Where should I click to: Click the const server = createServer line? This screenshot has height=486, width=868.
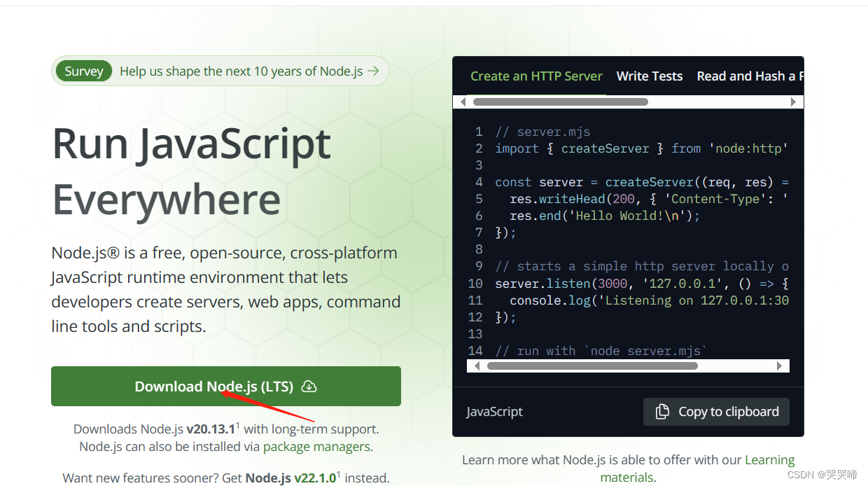(642, 182)
